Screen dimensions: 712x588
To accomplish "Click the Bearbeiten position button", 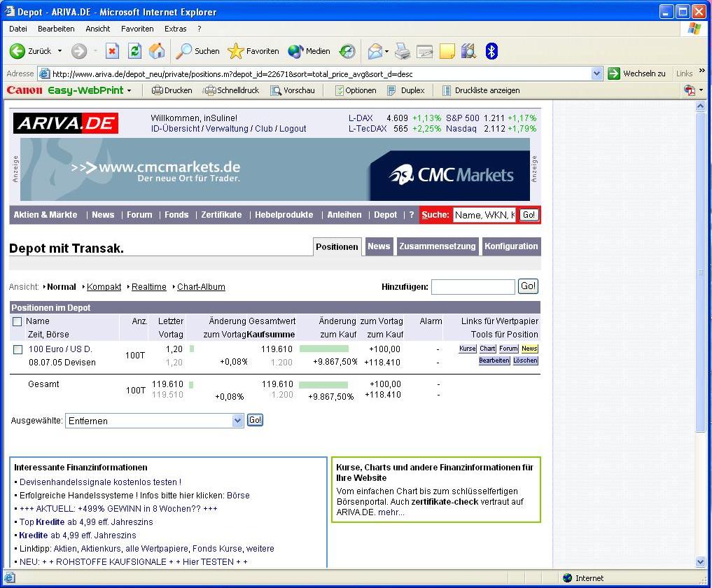I will (494, 360).
